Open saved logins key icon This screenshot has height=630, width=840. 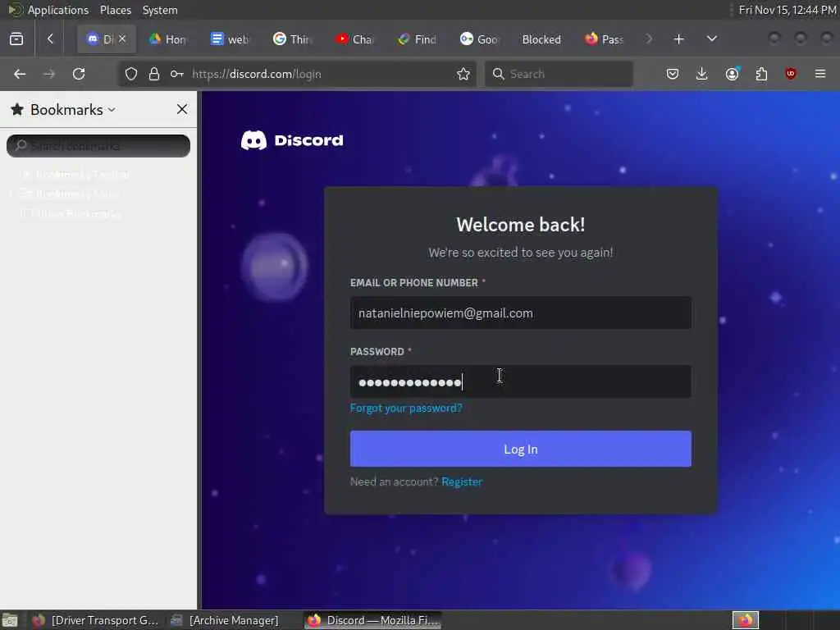[177, 74]
